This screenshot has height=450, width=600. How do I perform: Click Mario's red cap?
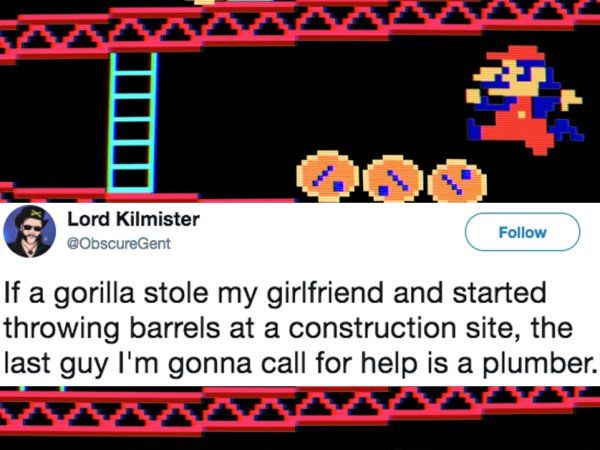click(x=517, y=54)
